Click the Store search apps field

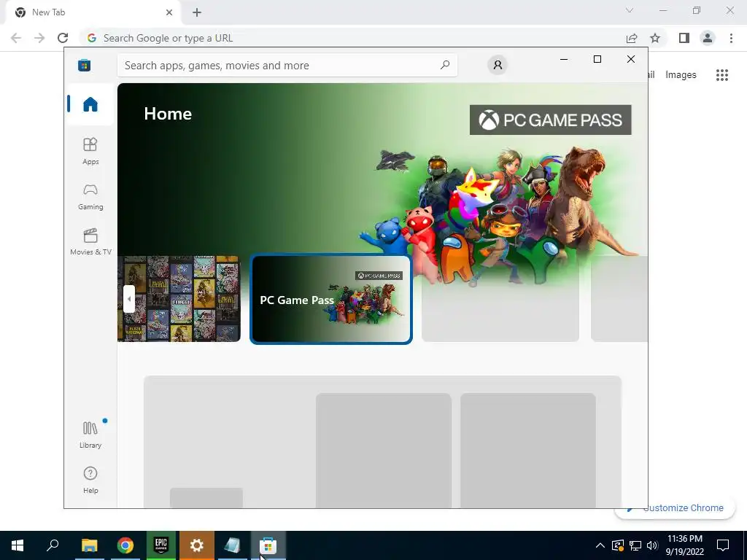point(287,65)
